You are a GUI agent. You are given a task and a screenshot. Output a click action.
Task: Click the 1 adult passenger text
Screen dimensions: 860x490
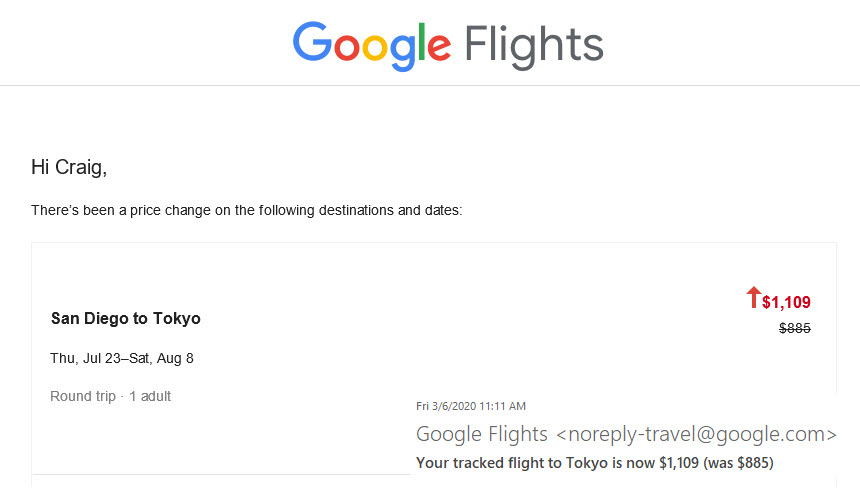tap(150, 396)
